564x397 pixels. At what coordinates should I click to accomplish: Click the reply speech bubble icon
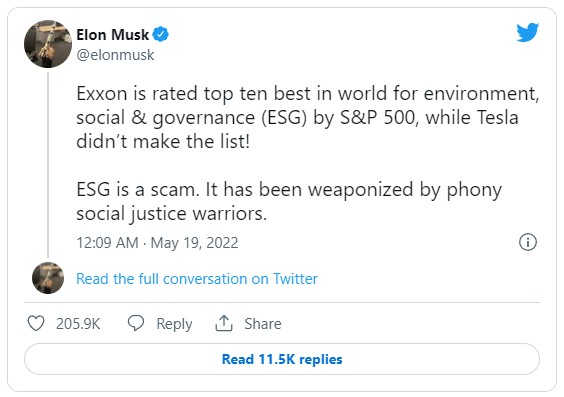(136, 323)
